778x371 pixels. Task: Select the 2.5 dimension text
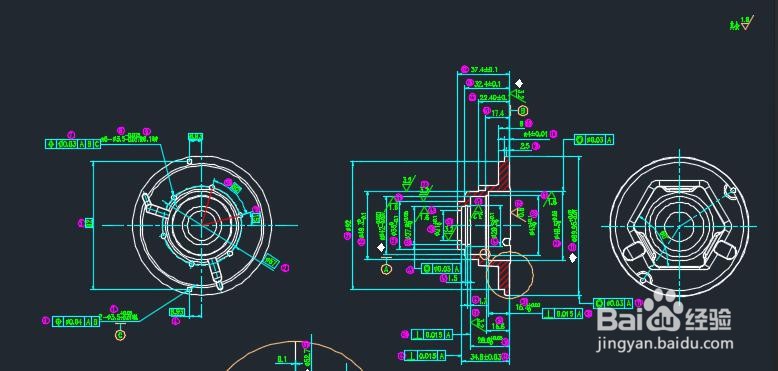[525, 146]
